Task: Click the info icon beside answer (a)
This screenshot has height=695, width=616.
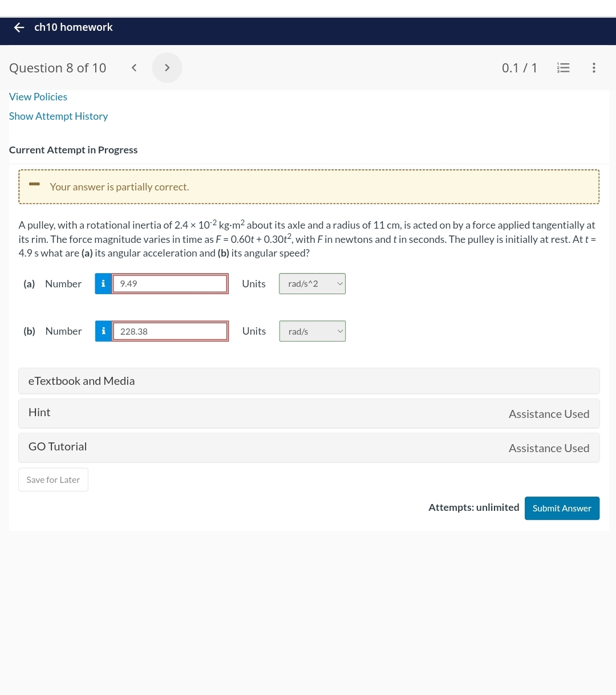Action: [103, 283]
